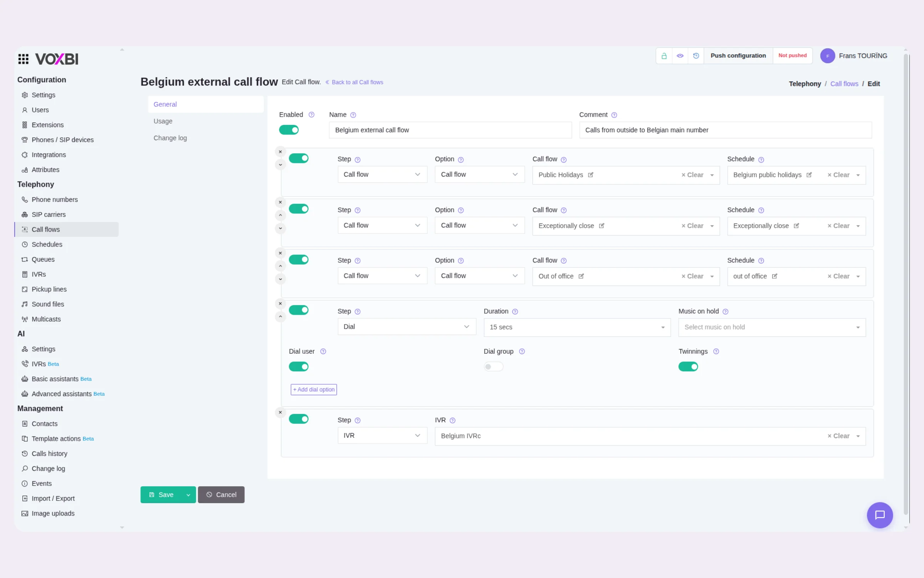Image resolution: width=924 pixels, height=578 pixels.
Task: Open the apps grid icon beside VOXBI logo
Action: [23, 59]
